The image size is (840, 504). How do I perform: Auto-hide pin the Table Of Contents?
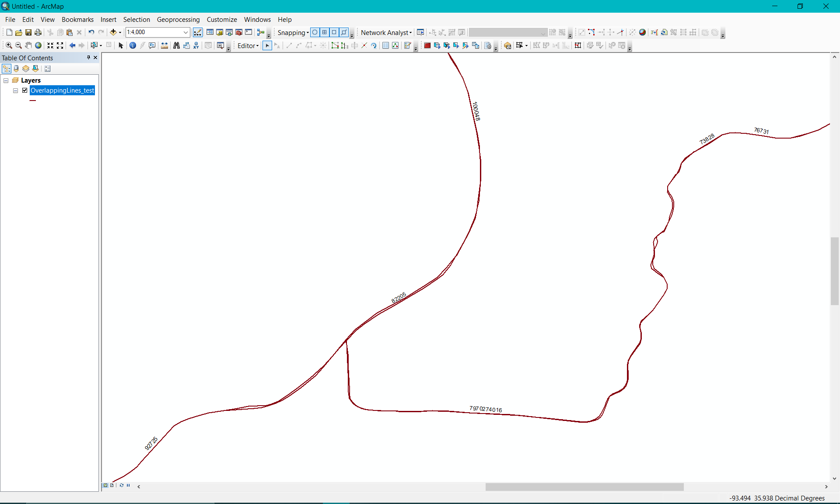(x=88, y=58)
